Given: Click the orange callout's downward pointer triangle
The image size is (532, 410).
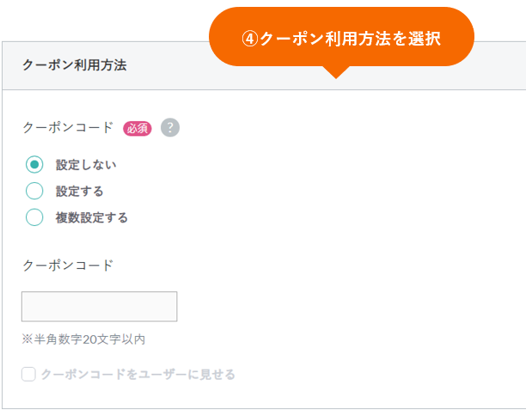Looking at the screenshot, I should point(336,72).
